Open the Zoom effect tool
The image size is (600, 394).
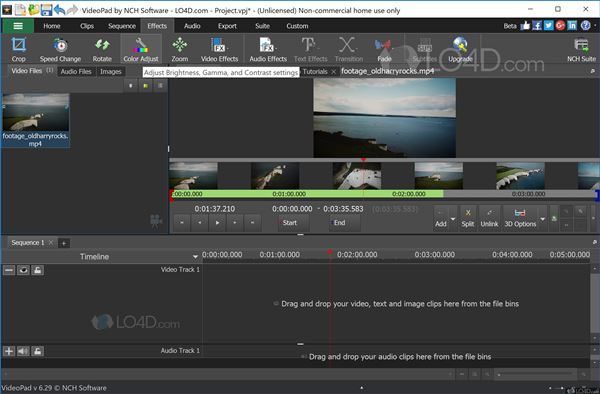coord(179,49)
